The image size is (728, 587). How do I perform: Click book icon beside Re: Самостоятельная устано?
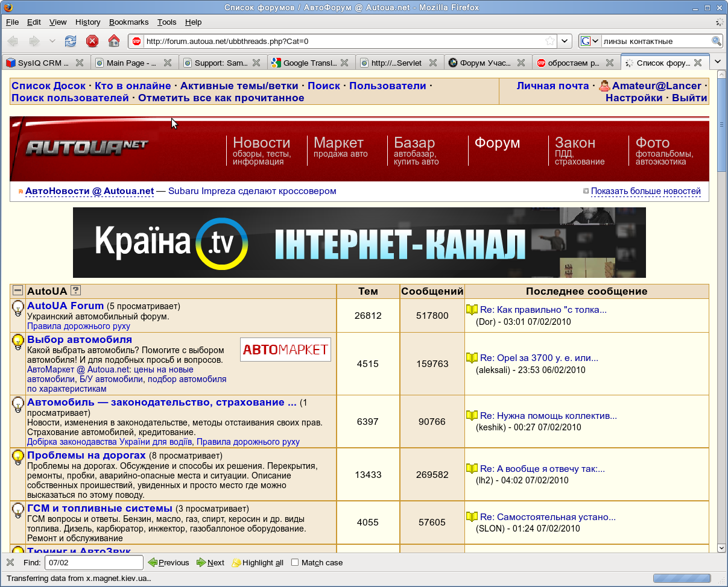click(x=472, y=517)
